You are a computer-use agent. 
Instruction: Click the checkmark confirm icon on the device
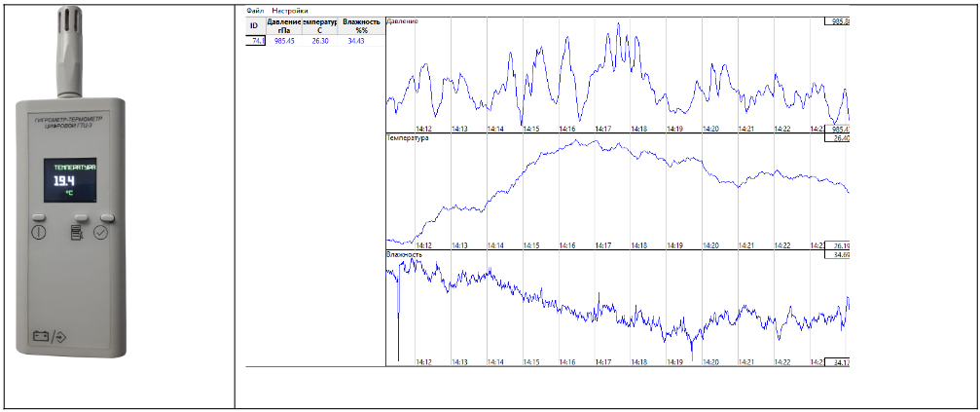coord(101,233)
